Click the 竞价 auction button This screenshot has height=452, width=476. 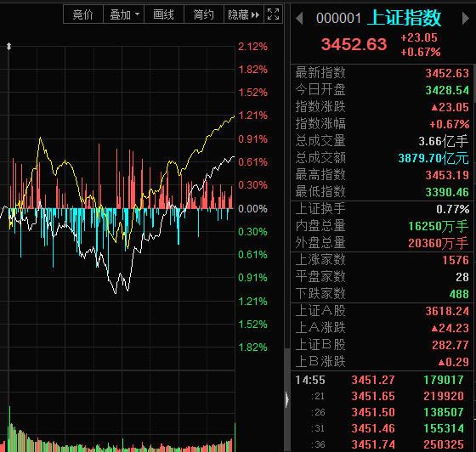[83, 14]
